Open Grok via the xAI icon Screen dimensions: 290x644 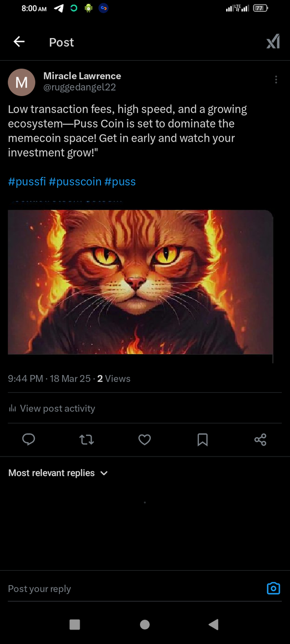[273, 43]
